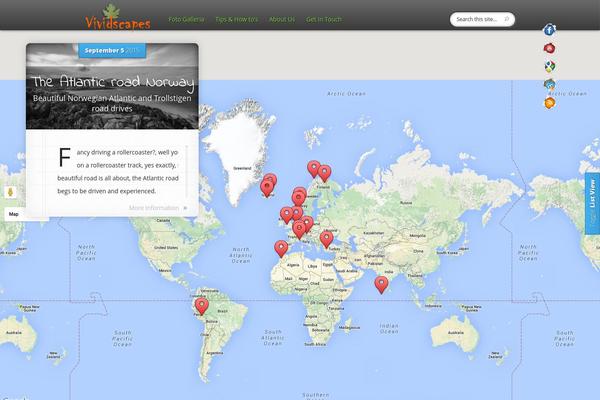
Task: Open the Get in Touch page
Action: click(324, 19)
